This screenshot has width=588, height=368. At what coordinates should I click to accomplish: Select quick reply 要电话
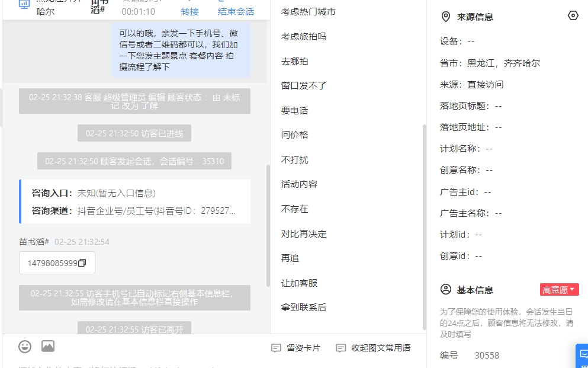[295, 111]
